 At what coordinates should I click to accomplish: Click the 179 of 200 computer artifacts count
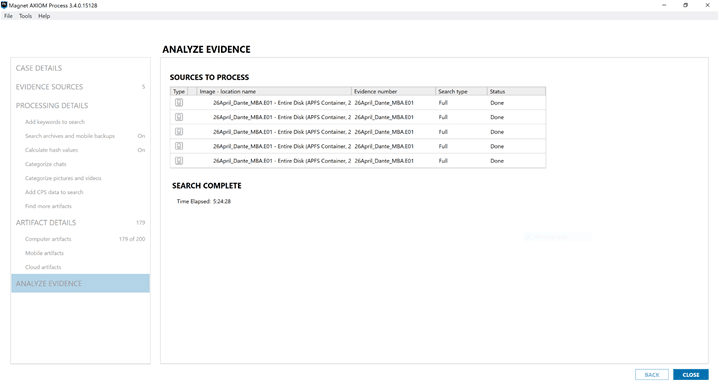[x=132, y=239]
